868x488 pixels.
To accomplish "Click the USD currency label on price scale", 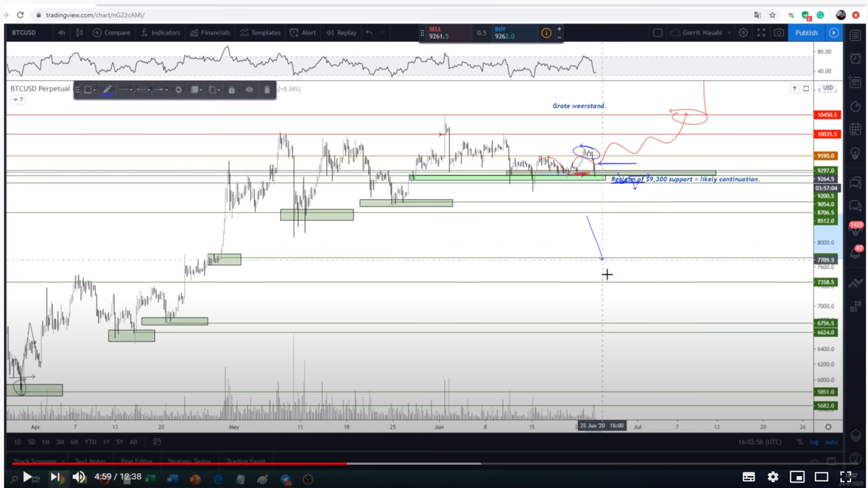I will coord(828,88).
